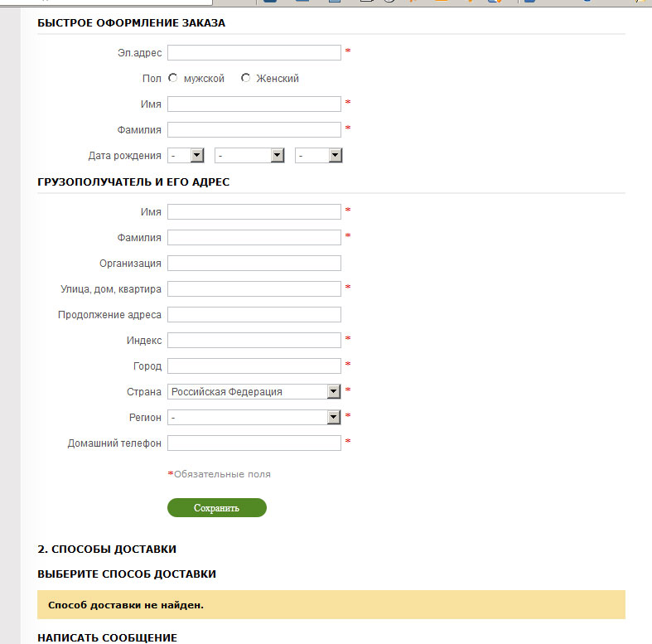
Task: Click Имя field in Грузополучатель и его адрес section
Action: point(254,211)
